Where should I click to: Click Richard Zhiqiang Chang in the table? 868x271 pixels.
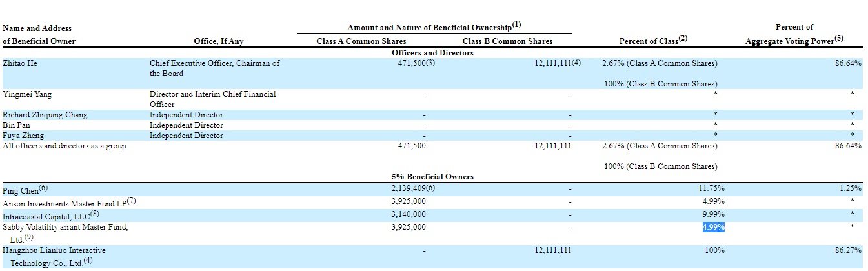45,115
